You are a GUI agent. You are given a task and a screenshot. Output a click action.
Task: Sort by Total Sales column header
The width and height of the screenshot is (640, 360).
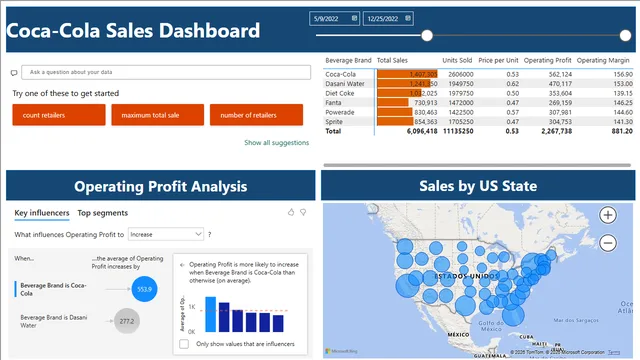pos(392,60)
